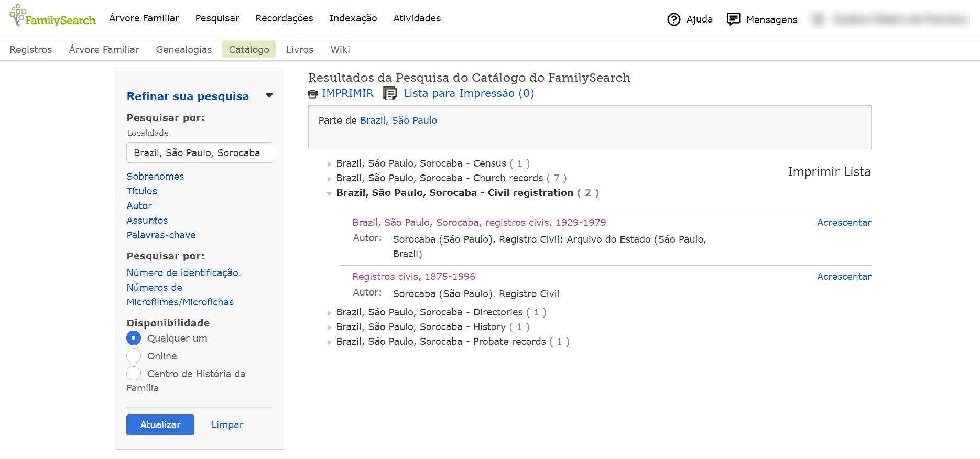Expand the Sorocaba Directories category

pyautogui.click(x=329, y=313)
